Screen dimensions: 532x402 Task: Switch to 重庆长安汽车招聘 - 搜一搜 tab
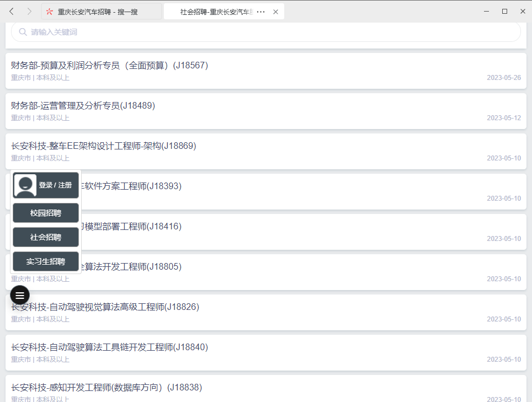point(102,12)
